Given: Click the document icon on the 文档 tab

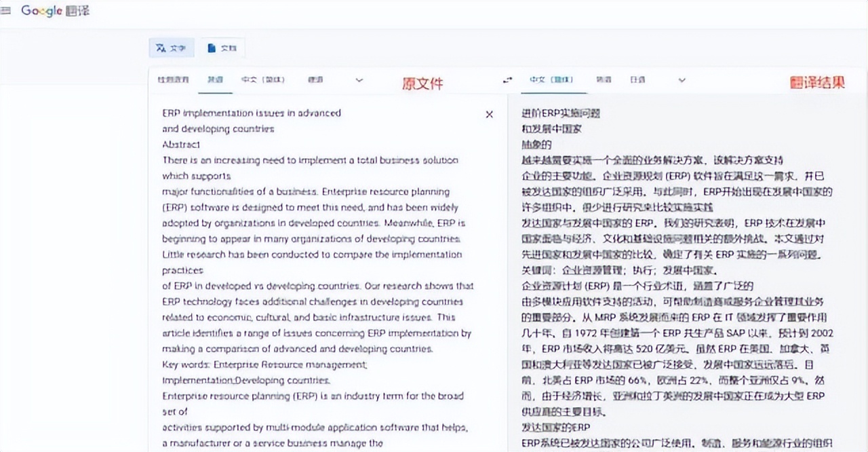Looking at the screenshot, I should (212, 48).
